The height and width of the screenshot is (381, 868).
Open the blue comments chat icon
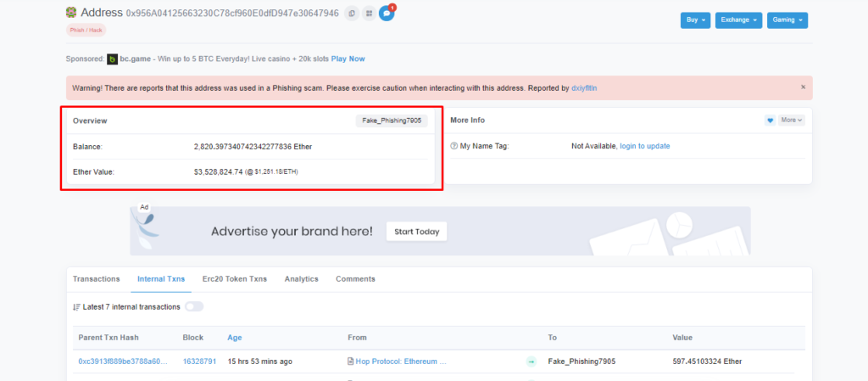coord(387,14)
